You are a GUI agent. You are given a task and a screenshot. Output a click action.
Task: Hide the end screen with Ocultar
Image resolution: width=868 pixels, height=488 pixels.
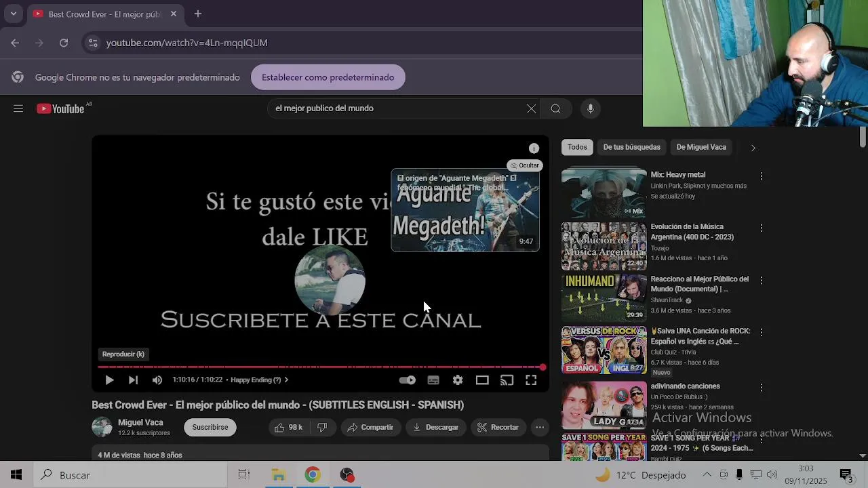pyautogui.click(x=525, y=165)
